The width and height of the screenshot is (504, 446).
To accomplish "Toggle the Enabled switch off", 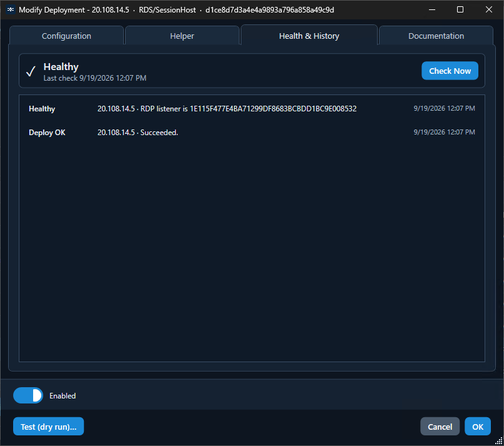I will [x=28, y=395].
